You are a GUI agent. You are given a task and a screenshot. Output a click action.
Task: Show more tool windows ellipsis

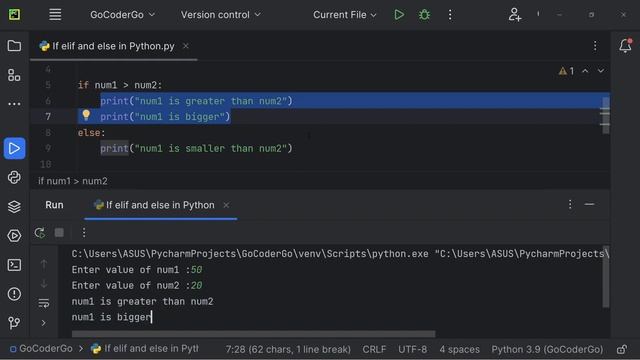tap(14, 104)
